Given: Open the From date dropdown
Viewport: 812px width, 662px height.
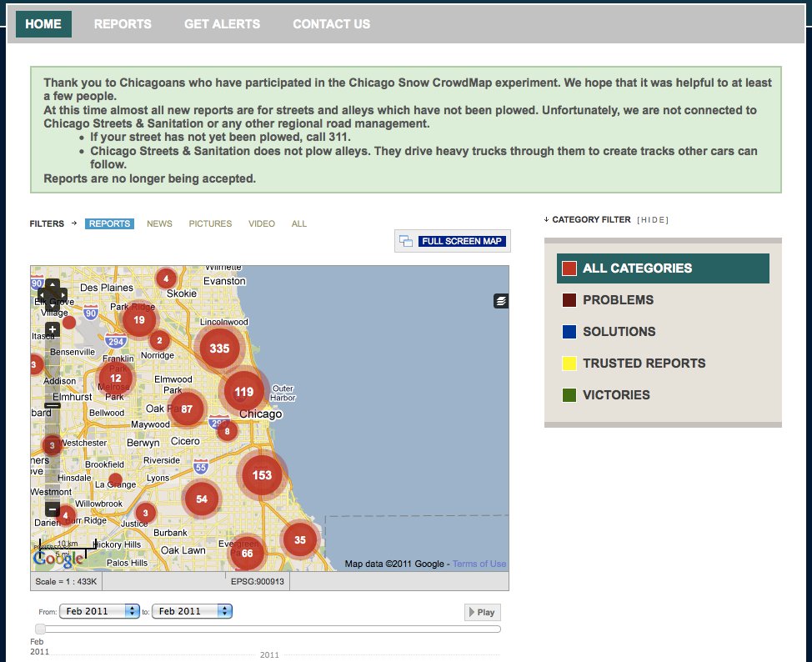Looking at the screenshot, I should 99,611.
